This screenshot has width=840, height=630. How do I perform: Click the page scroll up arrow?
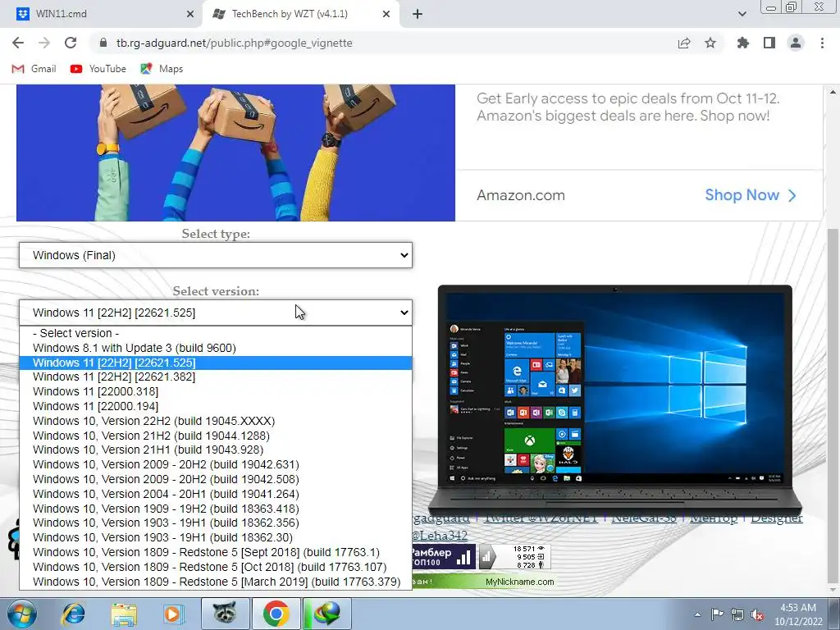pyautogui.click(x=833, y=92)
